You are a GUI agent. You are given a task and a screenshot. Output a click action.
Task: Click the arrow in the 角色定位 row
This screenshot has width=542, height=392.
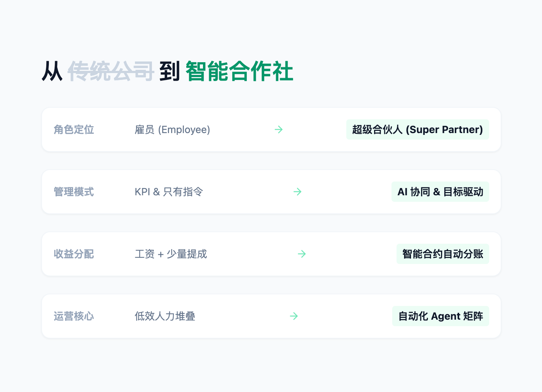tap(279, 129)
